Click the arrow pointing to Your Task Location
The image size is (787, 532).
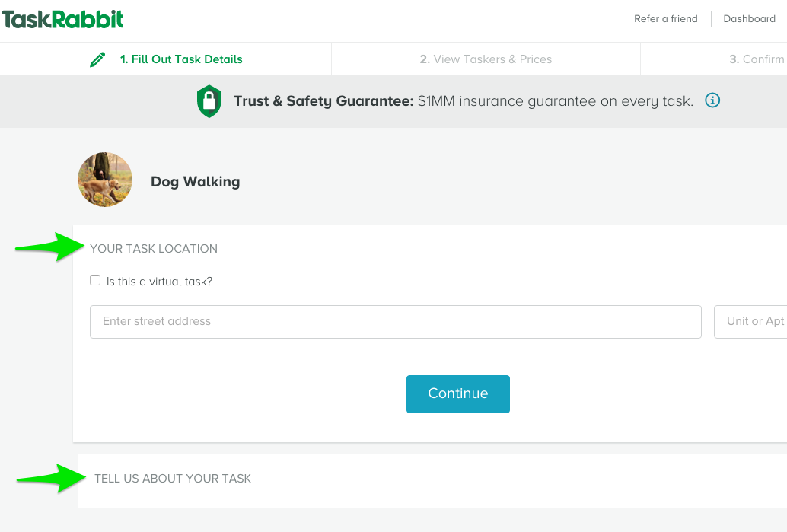point(49,247)
